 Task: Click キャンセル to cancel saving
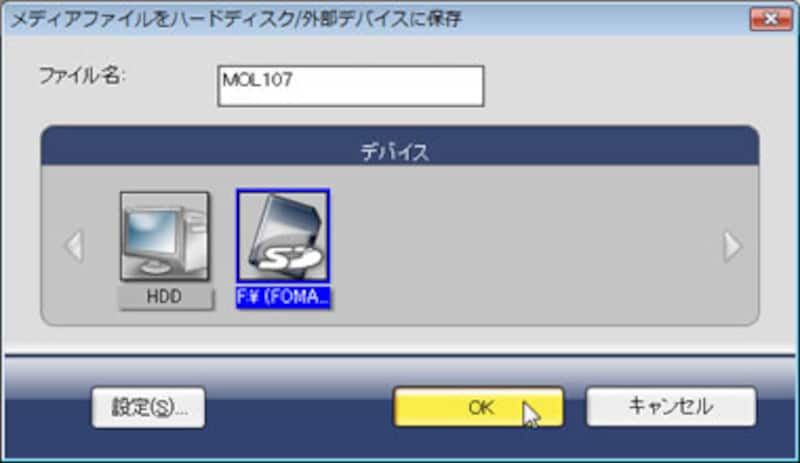point(671,407)
